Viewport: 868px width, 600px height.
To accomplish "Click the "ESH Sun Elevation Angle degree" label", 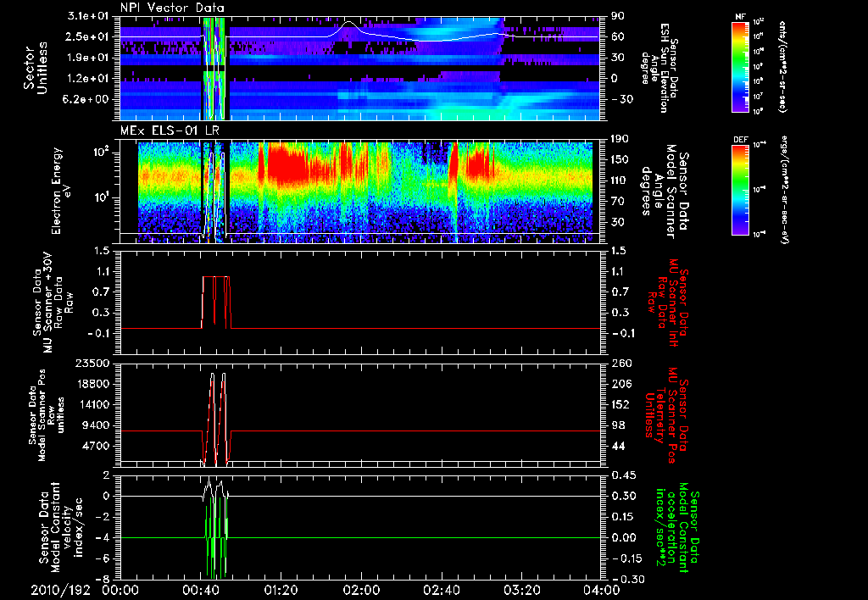I will pyautogui.click(x=658, y=68).
